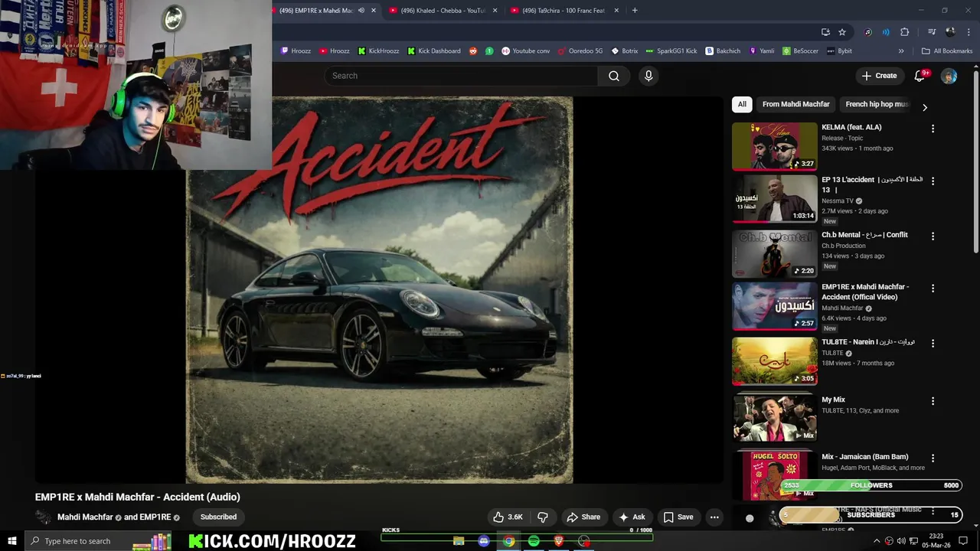The image size is (980, 551).
Task: Share the Accident video
Action: [583, 517]
